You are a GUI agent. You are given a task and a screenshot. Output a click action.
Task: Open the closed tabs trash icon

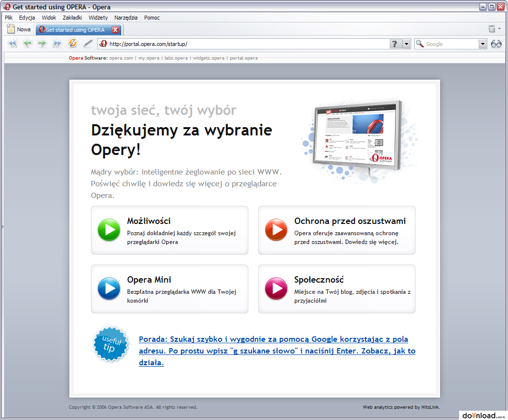[x=492, y=29]
